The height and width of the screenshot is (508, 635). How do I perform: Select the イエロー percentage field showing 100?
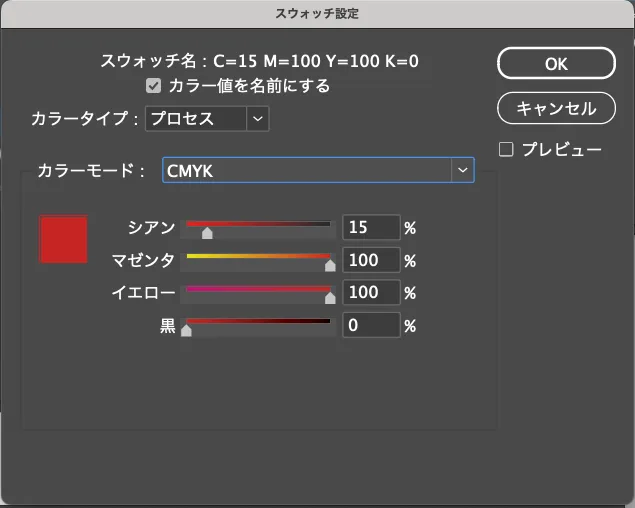tap(371, 292)
